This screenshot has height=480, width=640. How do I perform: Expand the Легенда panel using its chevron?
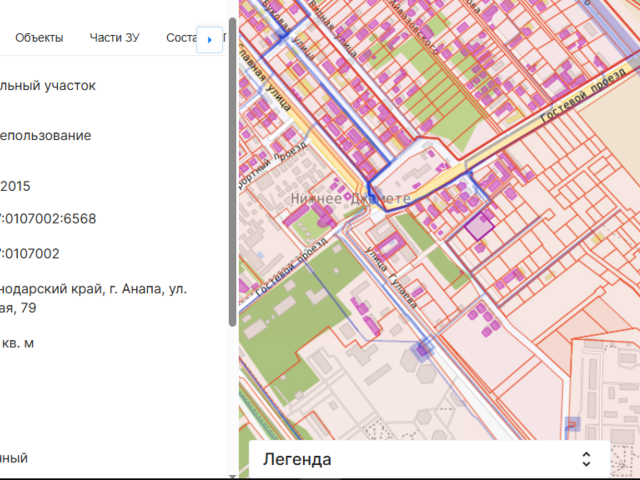[586, 459]
